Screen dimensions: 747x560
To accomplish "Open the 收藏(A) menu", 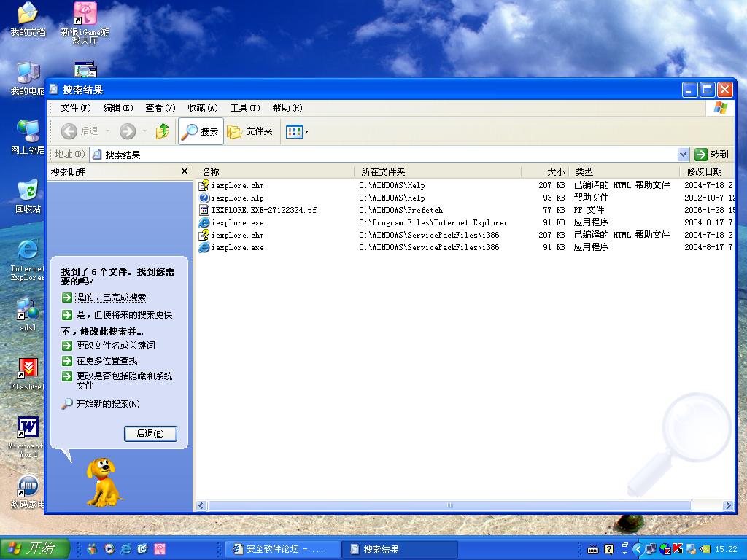I will [203, 108].
